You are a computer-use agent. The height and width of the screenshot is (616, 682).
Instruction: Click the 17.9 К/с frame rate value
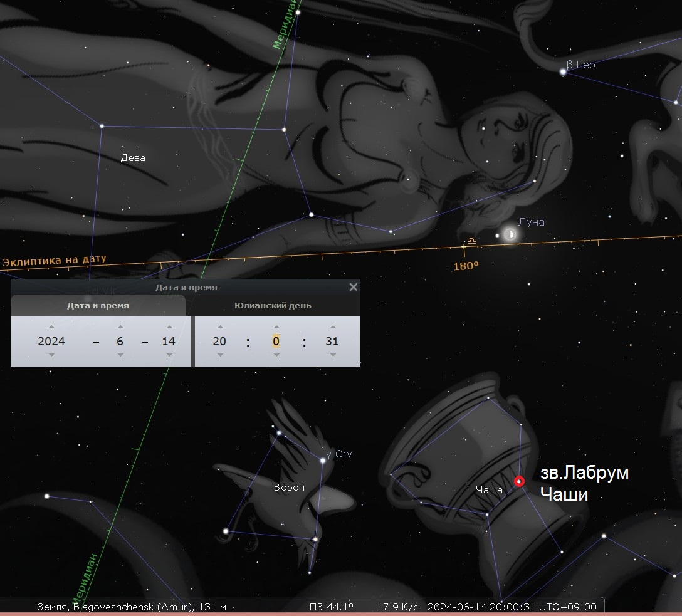click(x=397, y=607)
